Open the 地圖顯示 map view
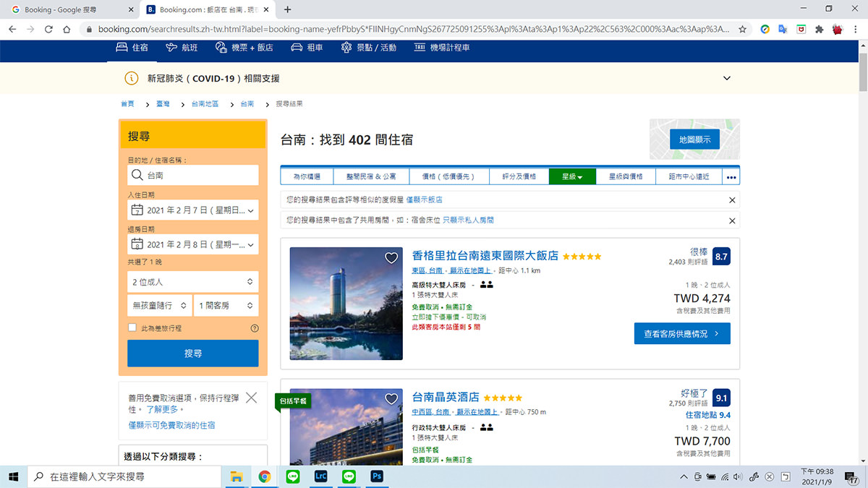868x488 pixels. (x=695, y=140)
